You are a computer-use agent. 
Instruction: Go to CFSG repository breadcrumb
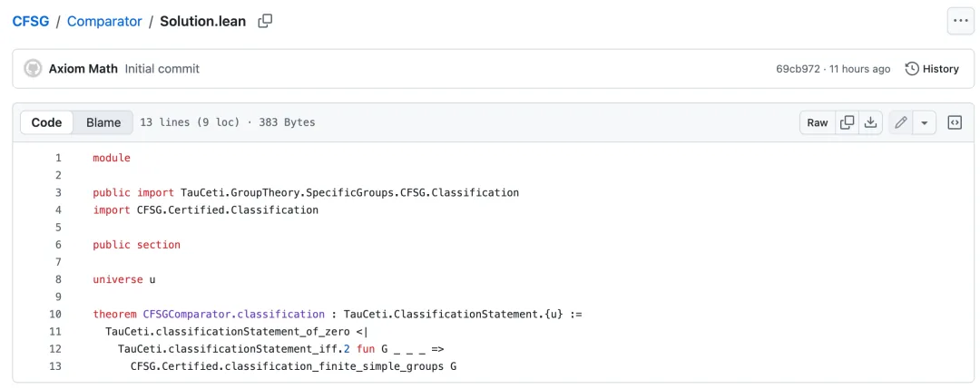point(31,21)
